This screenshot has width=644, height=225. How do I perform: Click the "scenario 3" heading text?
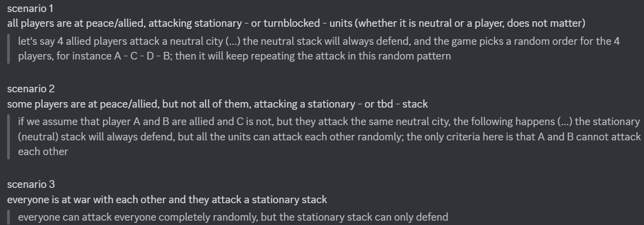click(x=31, y=185)
